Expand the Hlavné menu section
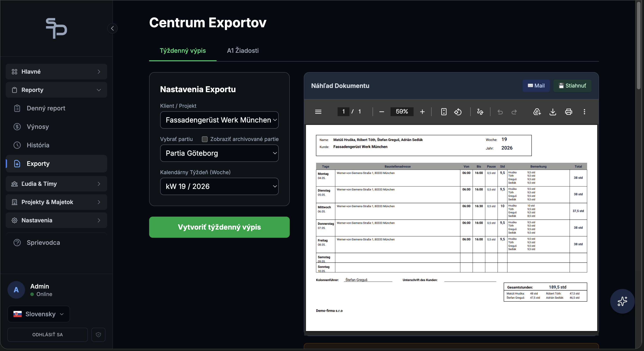Viewport: 644px width, 351px height. coord(56,72)
